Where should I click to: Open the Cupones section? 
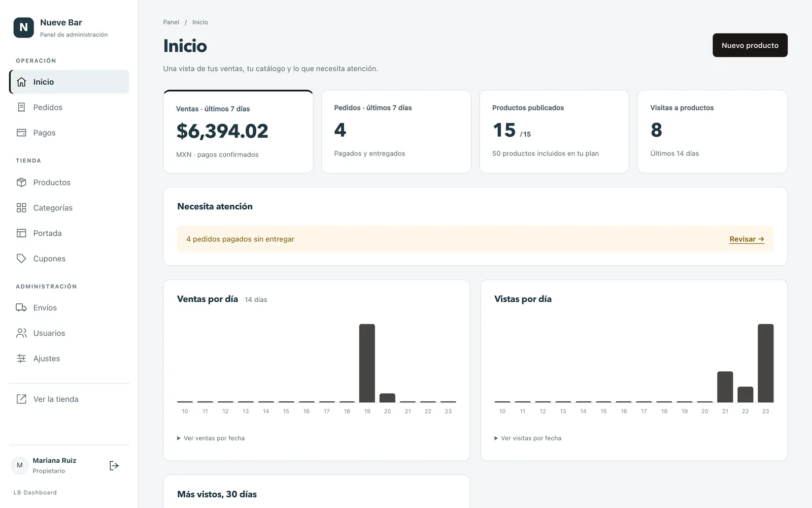[69, 259]
